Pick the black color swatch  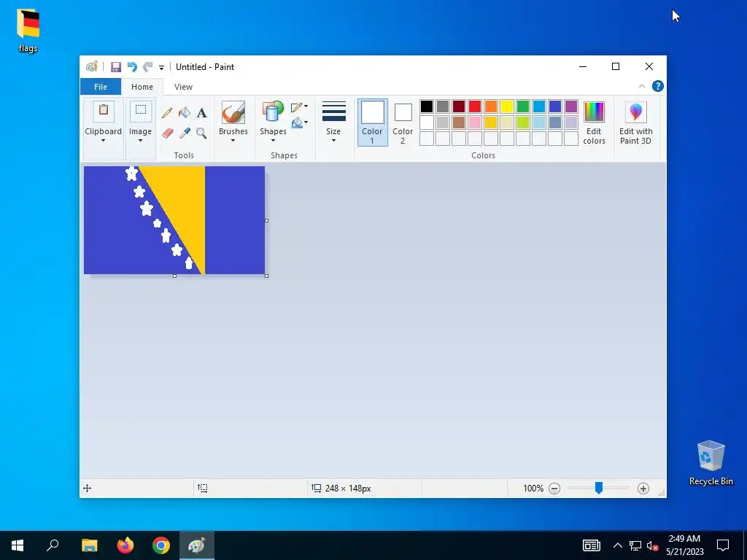pos(427,106)
